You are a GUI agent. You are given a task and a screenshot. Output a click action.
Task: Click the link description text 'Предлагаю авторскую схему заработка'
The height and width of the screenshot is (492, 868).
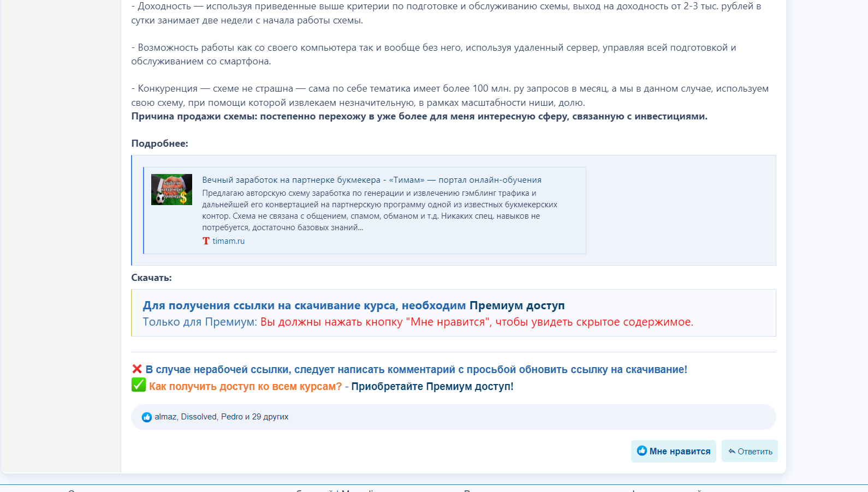tap(379, 210)
